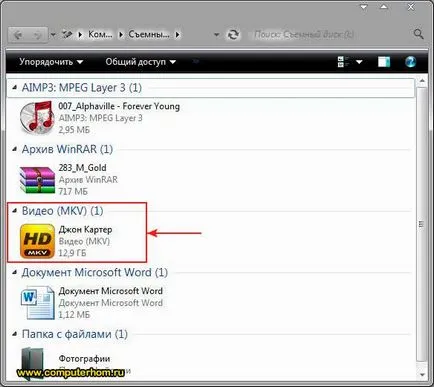The width and height of the screenshot is (434, 387).
Task: Select file name 'Джон Картер'
Action: point(85,230)
